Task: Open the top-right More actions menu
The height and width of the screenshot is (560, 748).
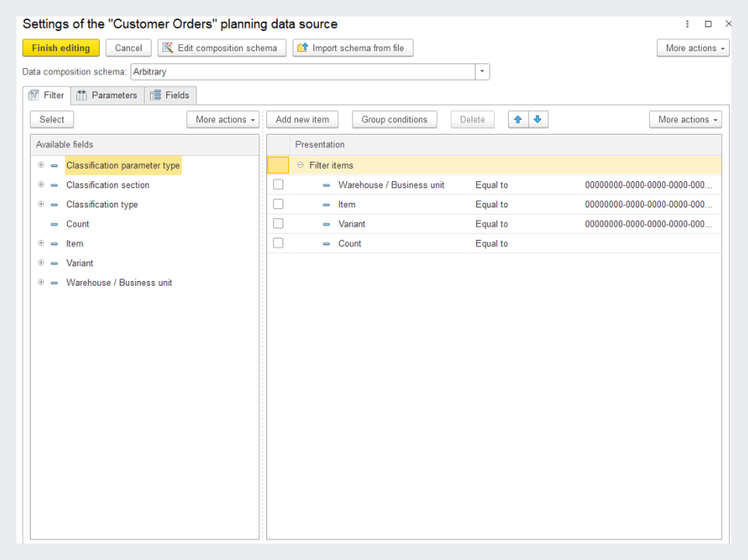Action: pyautogui.click(x=693, y=48)
